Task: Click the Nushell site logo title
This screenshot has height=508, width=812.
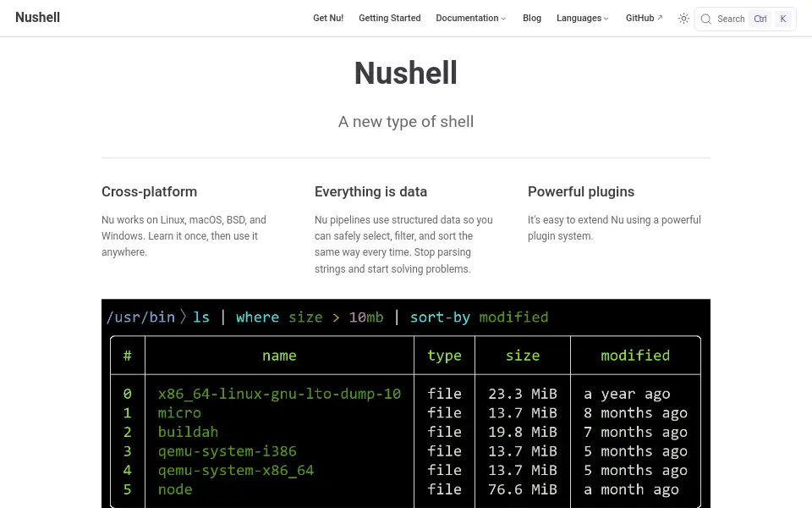Action: click(38, 18)
